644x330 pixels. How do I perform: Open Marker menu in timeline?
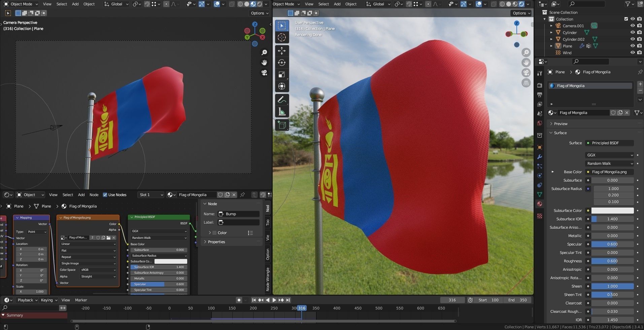click(81, 300)
